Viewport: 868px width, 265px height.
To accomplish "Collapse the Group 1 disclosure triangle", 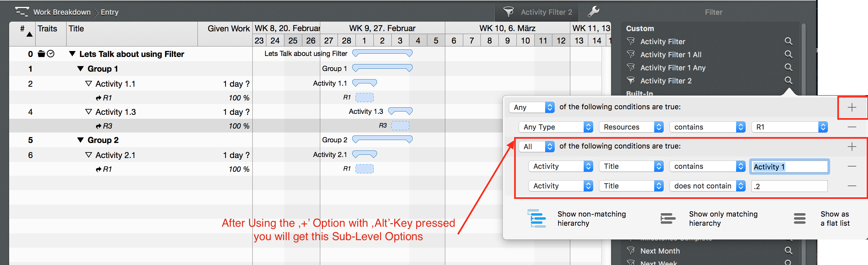I will coord(81,68).
